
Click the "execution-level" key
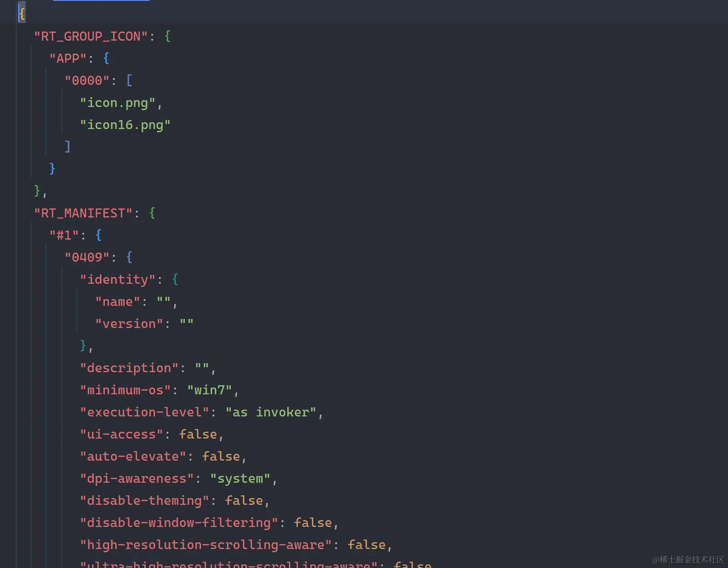coord(145,412)
